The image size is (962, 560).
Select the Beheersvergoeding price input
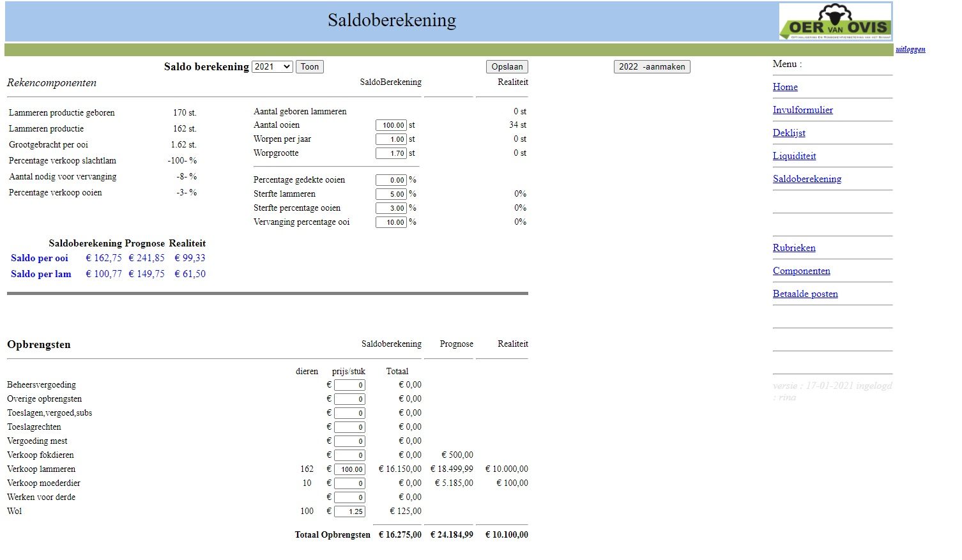click(x=349, y=385)
